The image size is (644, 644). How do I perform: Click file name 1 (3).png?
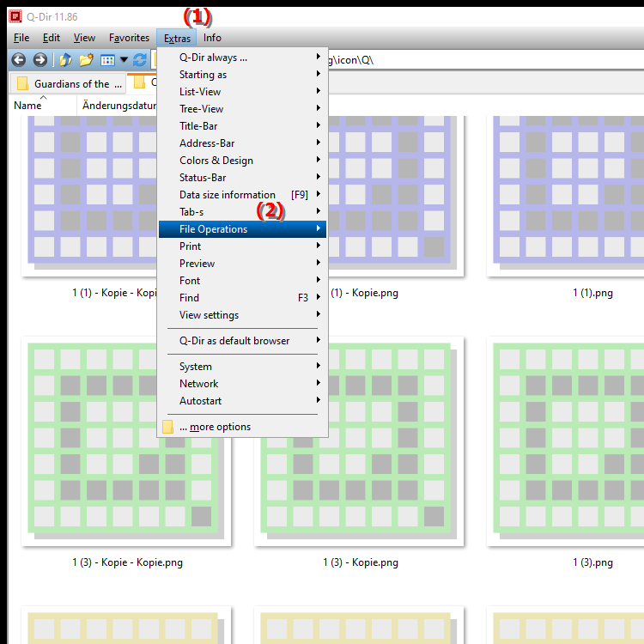592,562
